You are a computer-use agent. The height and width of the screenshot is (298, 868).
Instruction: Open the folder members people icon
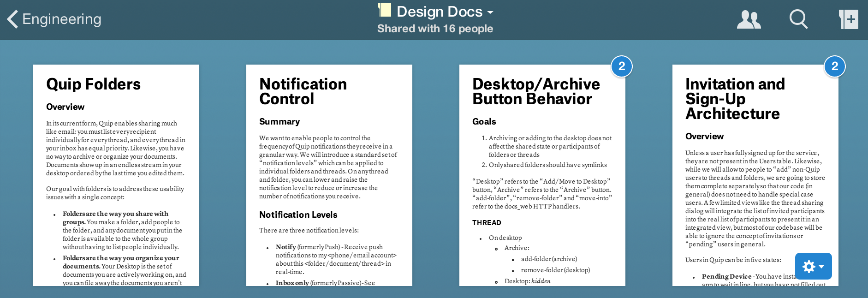[749, 19]
